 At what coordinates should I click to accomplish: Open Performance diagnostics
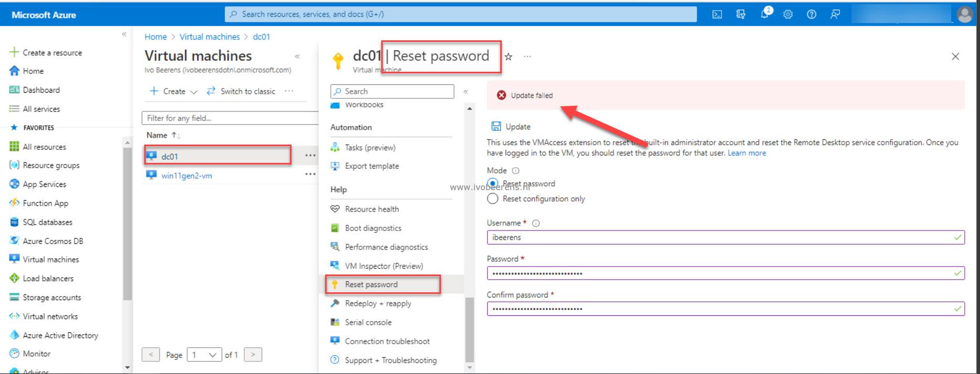coord(386,247)
